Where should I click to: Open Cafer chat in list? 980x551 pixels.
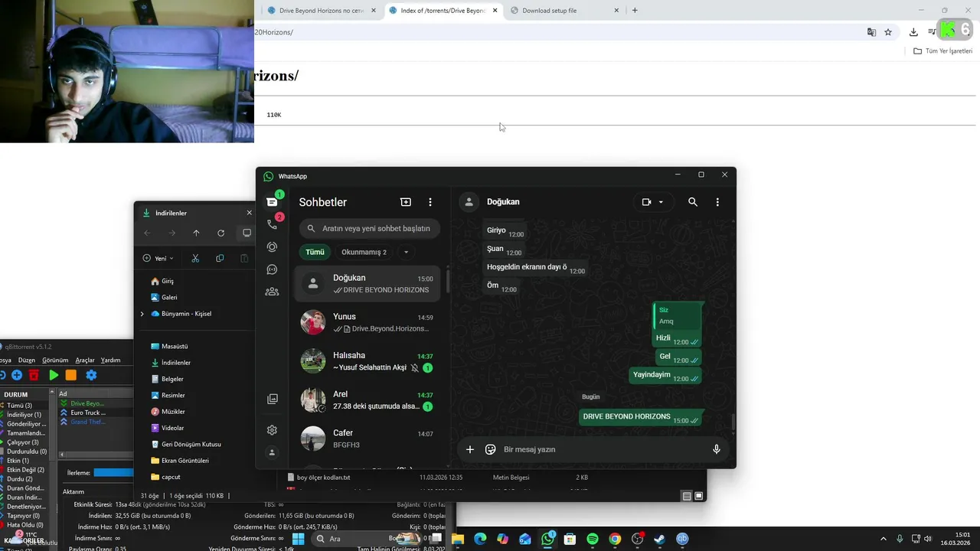(x=367, y=439)
